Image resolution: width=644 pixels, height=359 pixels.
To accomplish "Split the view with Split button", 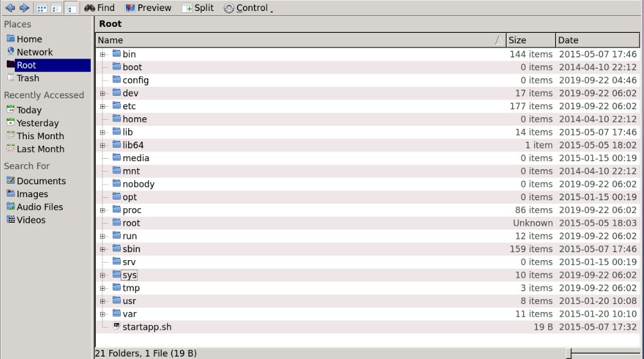I will click(197, 8).
